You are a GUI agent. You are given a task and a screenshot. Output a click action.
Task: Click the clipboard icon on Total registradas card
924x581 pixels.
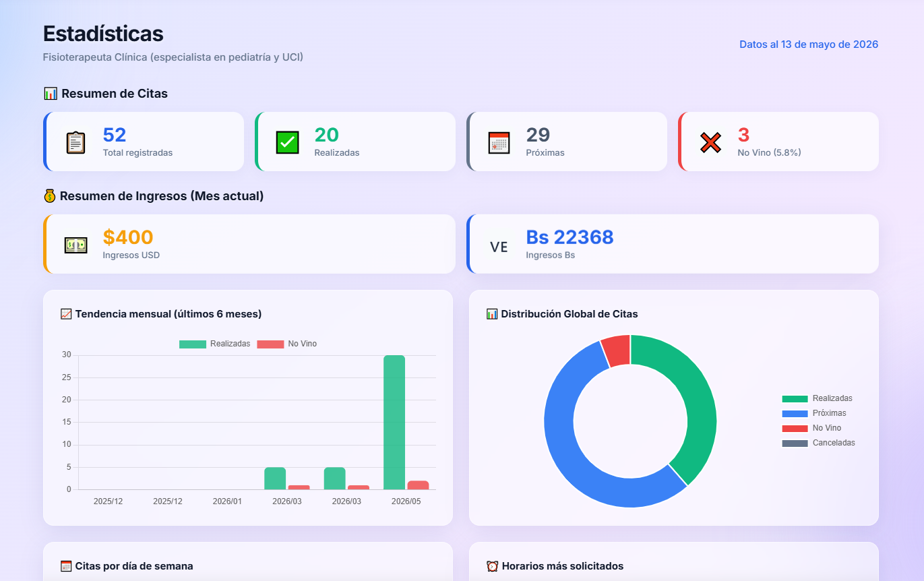click(x=75, y=142)
